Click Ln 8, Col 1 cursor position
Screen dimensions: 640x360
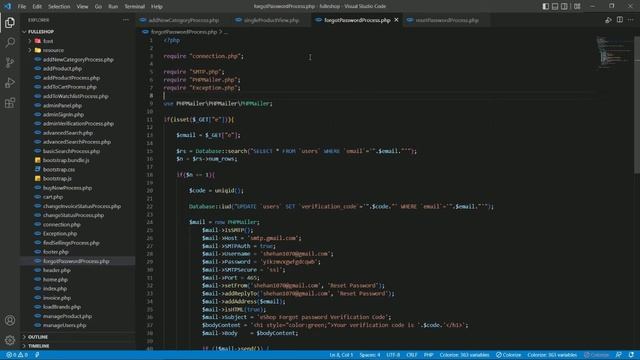pos(341,355)
